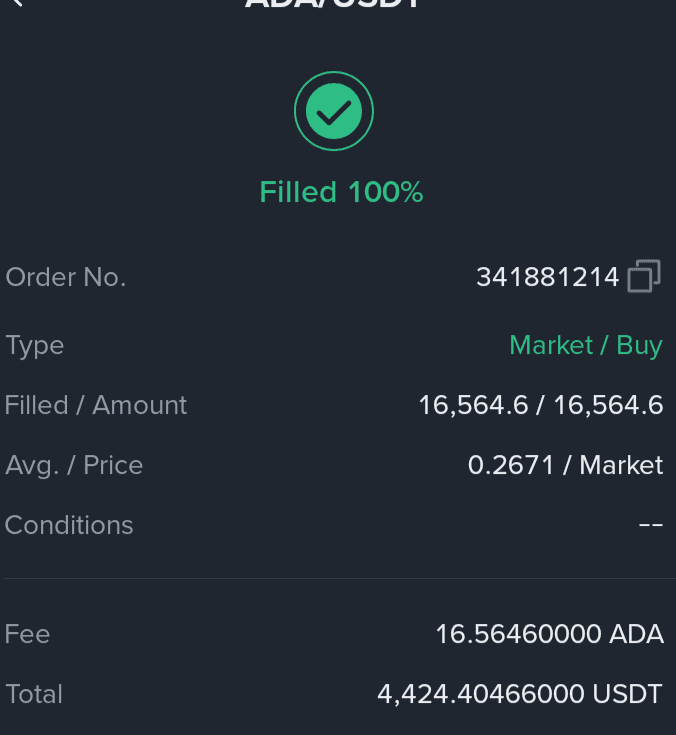
Task: Tap the Type row label
Action: coord(34,346)
